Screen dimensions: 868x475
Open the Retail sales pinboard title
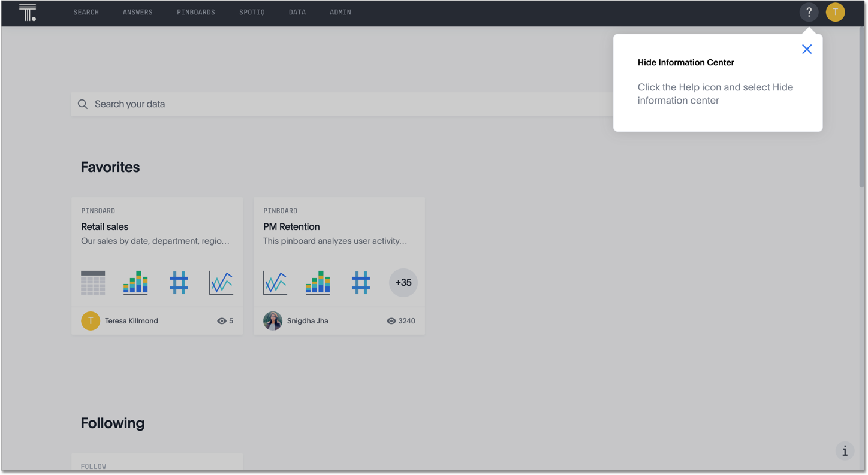point(105,227)
